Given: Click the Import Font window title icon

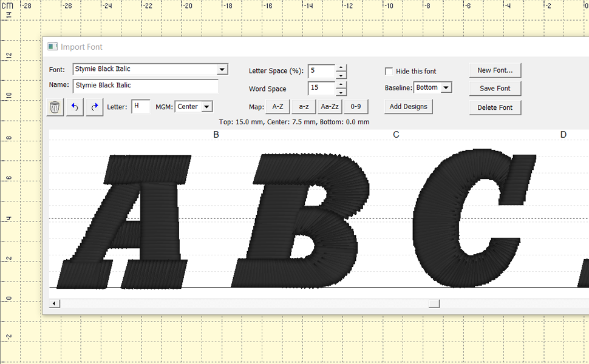Looking at the screenshot, I should tap(53, 47).
